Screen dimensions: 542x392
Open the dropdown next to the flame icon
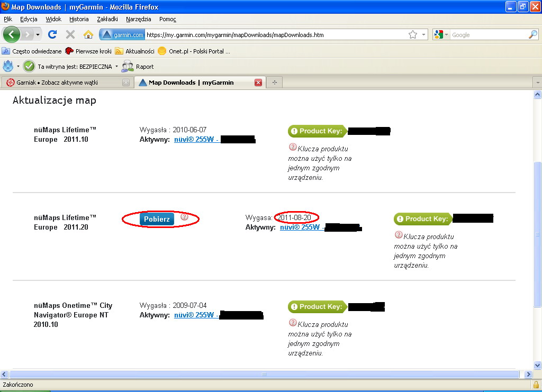coord(18,66)
